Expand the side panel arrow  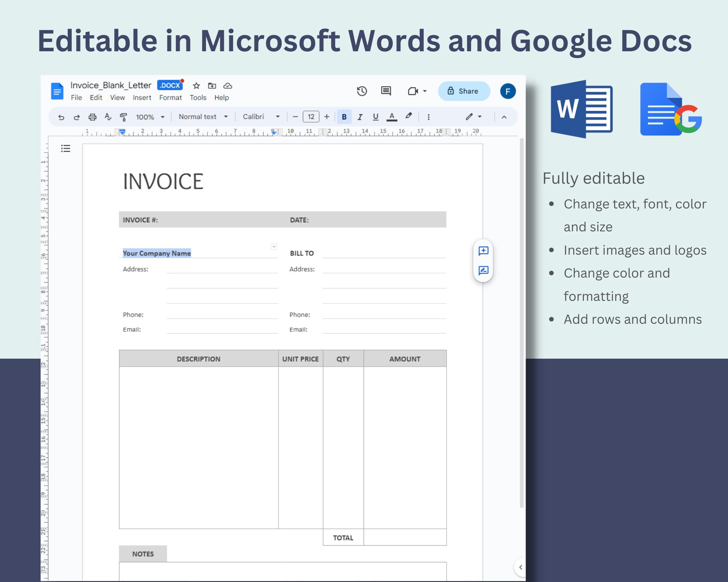point(521,567)
